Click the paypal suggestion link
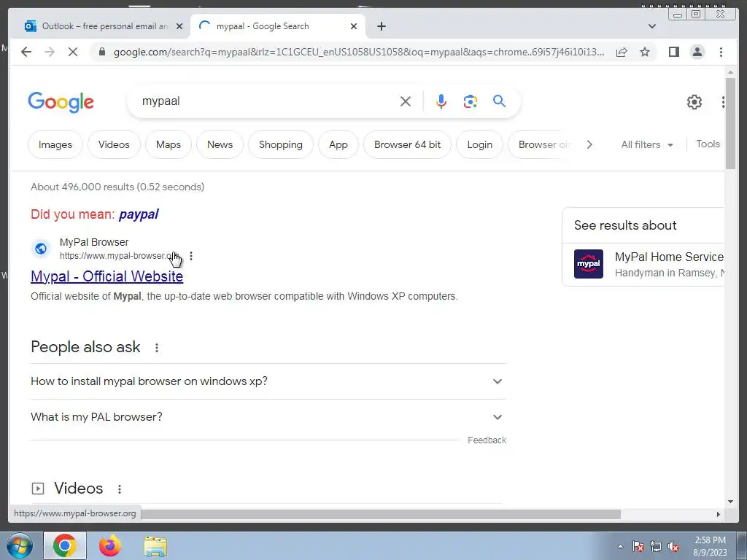The height and width of the screenshot is (560, 747). pyautogui.click(x=139, y=214)
